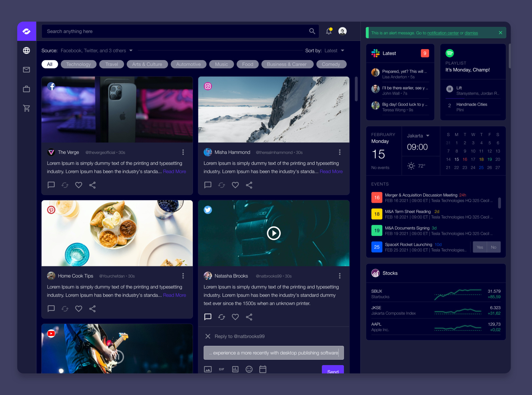Open notifications via the bell icon

click(x=329, y=31)
